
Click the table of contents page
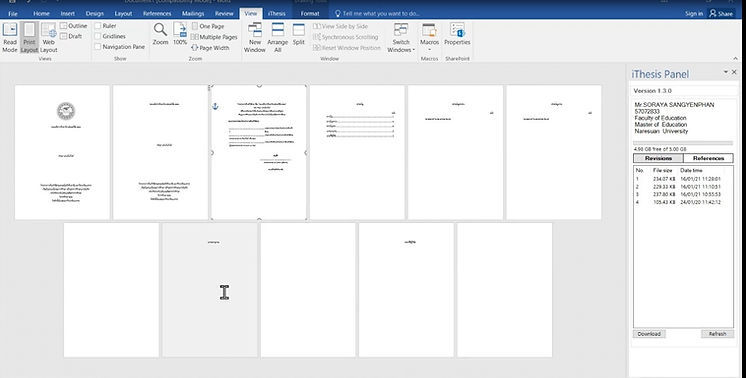pyautogui.click(x=357, y=152)
